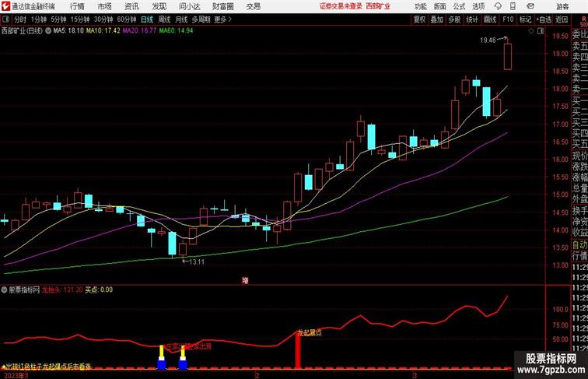Click the MA10: 17.42 value
This screenshot has width=588, height=379.
pos(103,31)
